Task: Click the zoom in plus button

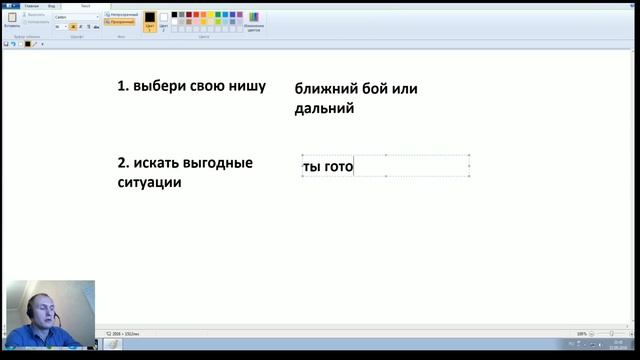Action: point(630,334)
